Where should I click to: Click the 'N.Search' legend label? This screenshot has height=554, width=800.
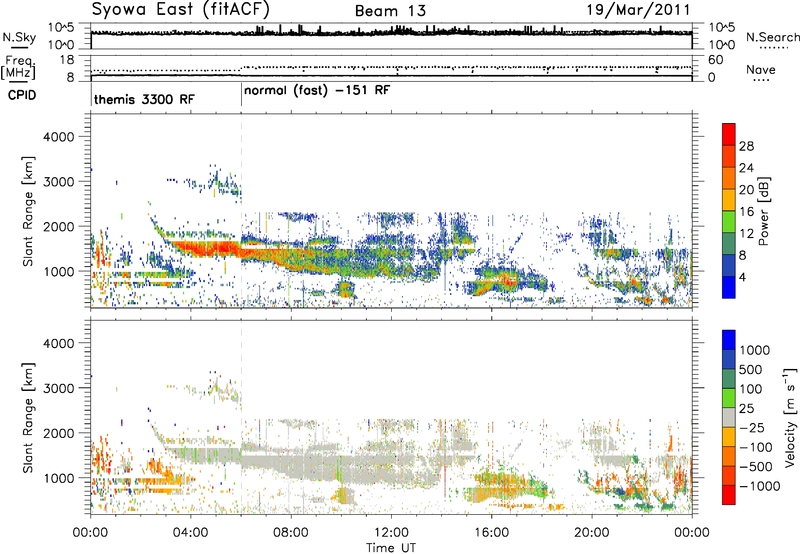click(x=772, y=37)
